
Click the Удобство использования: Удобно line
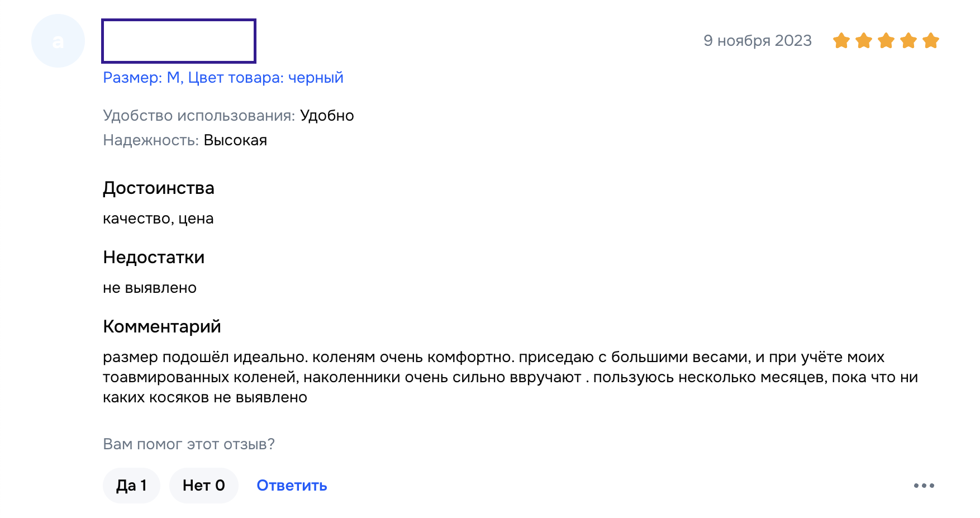pos(228,116)
